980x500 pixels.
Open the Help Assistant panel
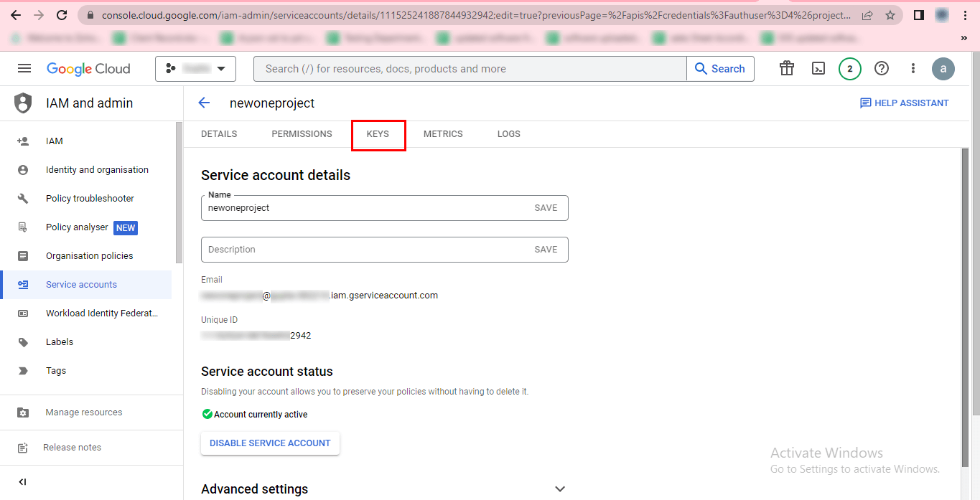pos(904,103)
